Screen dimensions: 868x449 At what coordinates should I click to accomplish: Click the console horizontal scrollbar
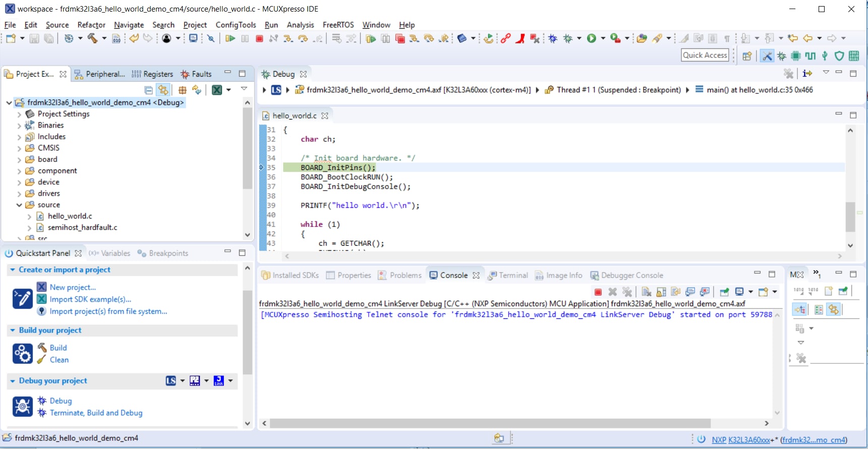coord(489,423)
